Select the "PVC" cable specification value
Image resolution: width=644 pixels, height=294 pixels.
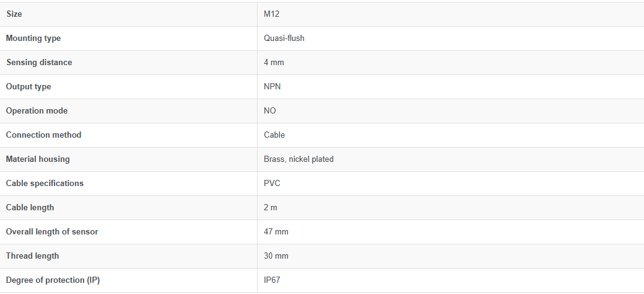pos(272,184)
